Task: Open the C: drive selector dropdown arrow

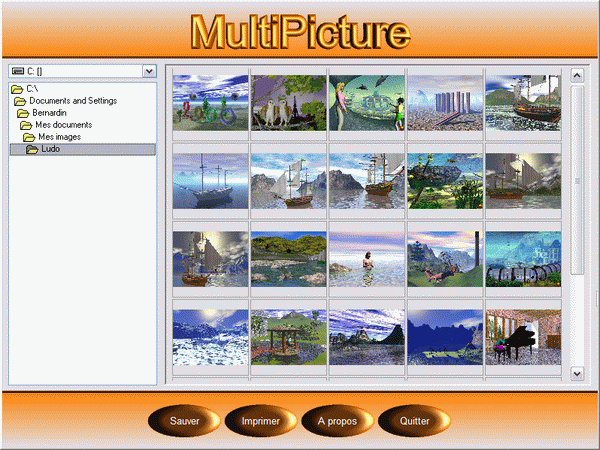Action: coord(149,71)
